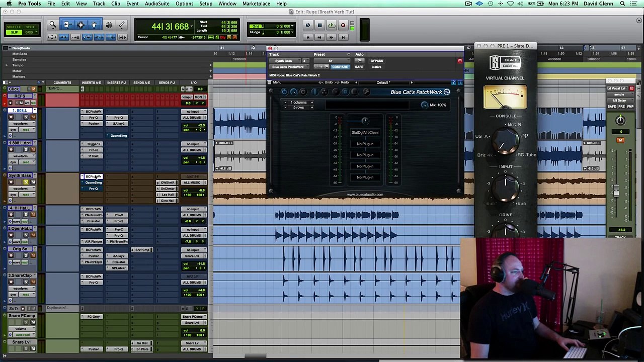Mute the Synth Bass track
Image resolution: width=644 pixels, height=362 pixels.
(x=33, y=182)
